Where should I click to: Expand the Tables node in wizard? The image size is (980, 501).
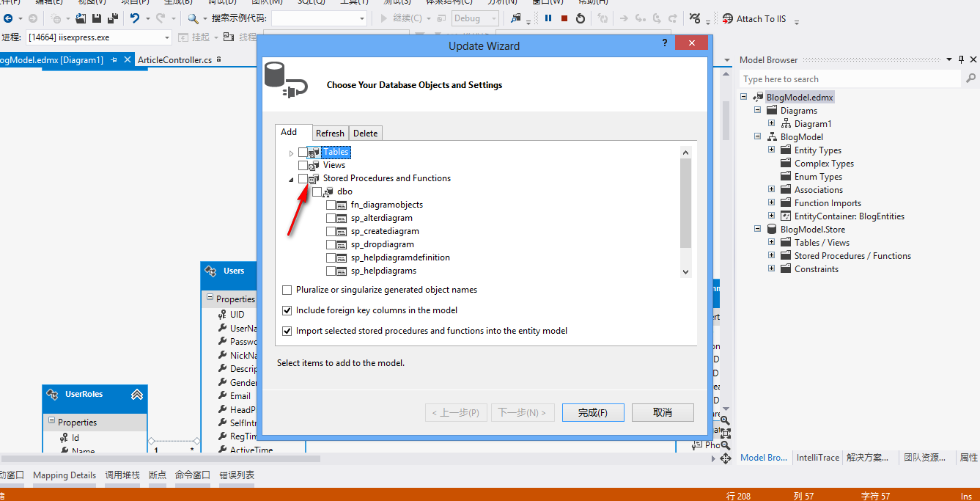click(291, 153)
